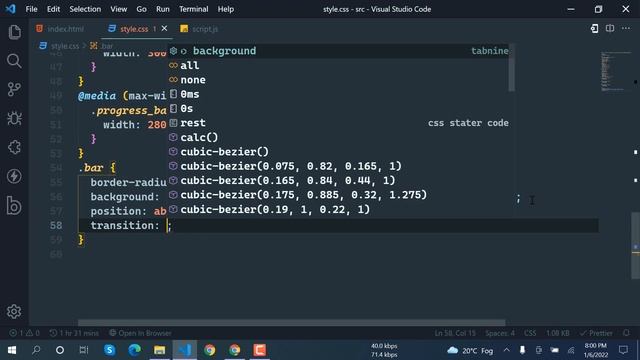Open the Help menu

(225, 9)
